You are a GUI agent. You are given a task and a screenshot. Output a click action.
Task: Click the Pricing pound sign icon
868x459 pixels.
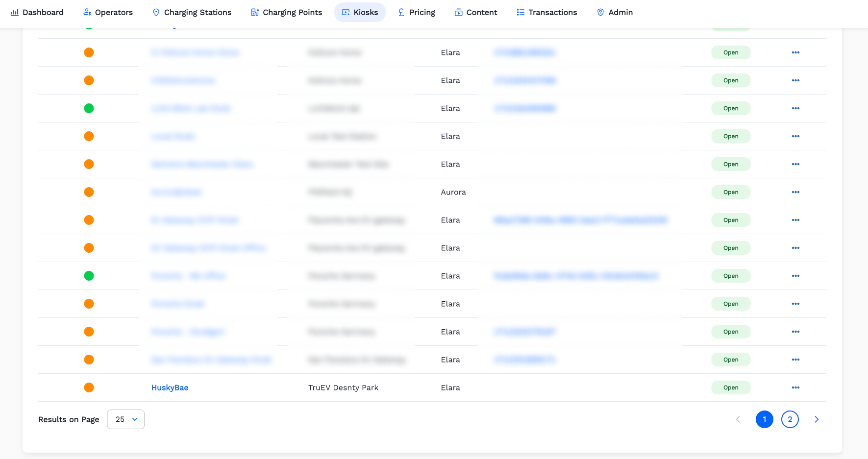click(x=401, y=12)
